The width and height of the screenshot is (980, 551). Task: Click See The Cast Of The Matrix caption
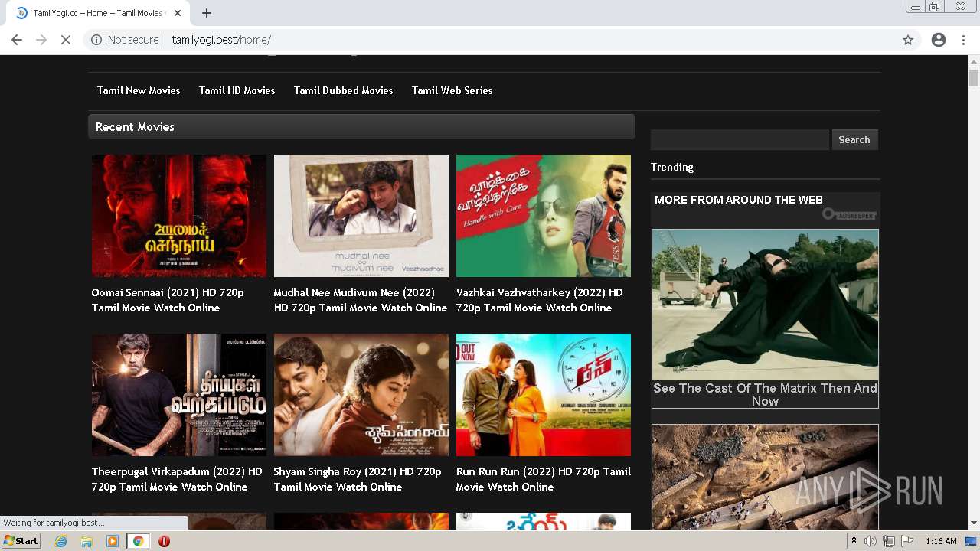(765, 394)
